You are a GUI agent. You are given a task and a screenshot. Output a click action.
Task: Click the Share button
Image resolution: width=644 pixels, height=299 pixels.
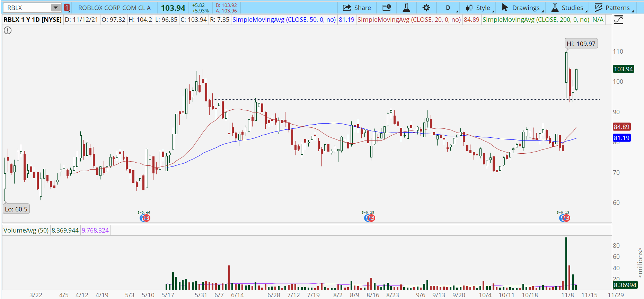(357, 8)
